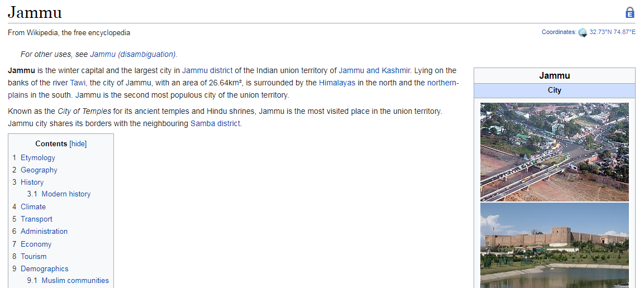Go to the Demographics section
Image resolution: width=644 pixels, height=288 pixels.
[x=44, y=268]
